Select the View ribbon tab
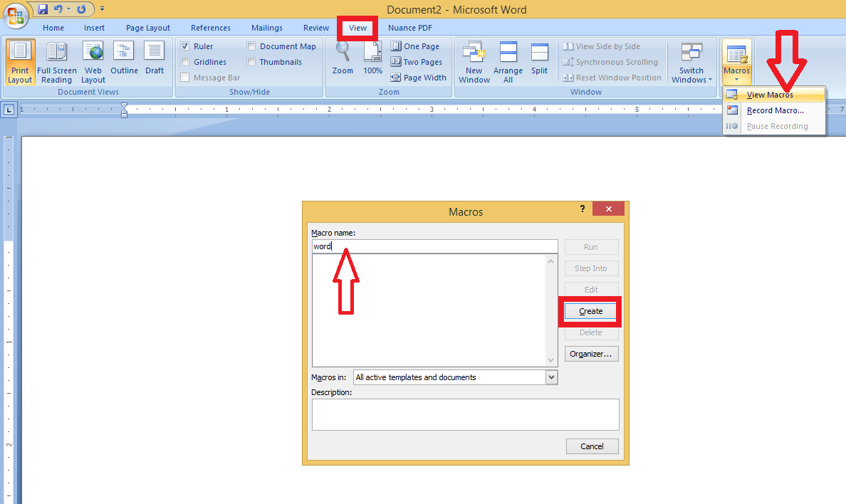This screenshot has width=846, height=504. 357,28
